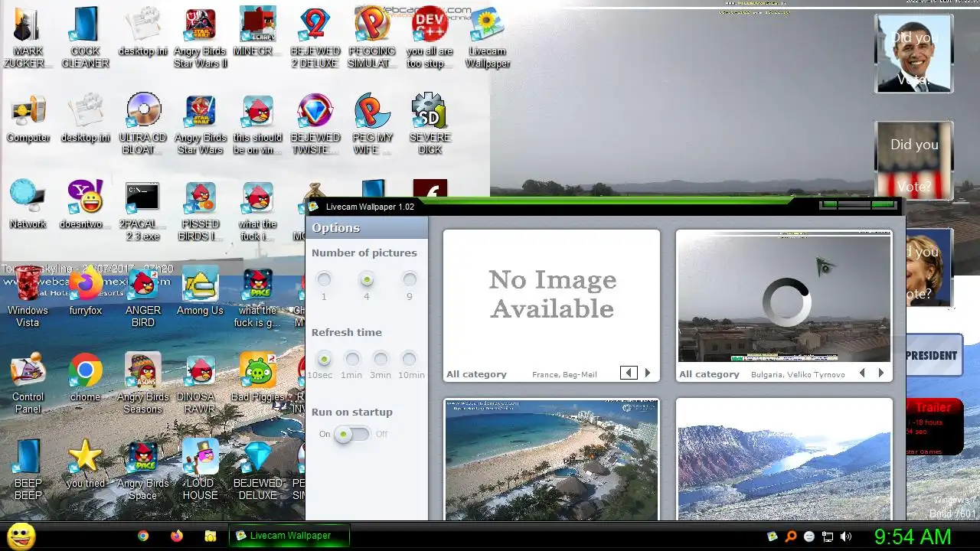980x551 pixels.
Task: Open the smiley face Start button
Action: coord(21,536)
